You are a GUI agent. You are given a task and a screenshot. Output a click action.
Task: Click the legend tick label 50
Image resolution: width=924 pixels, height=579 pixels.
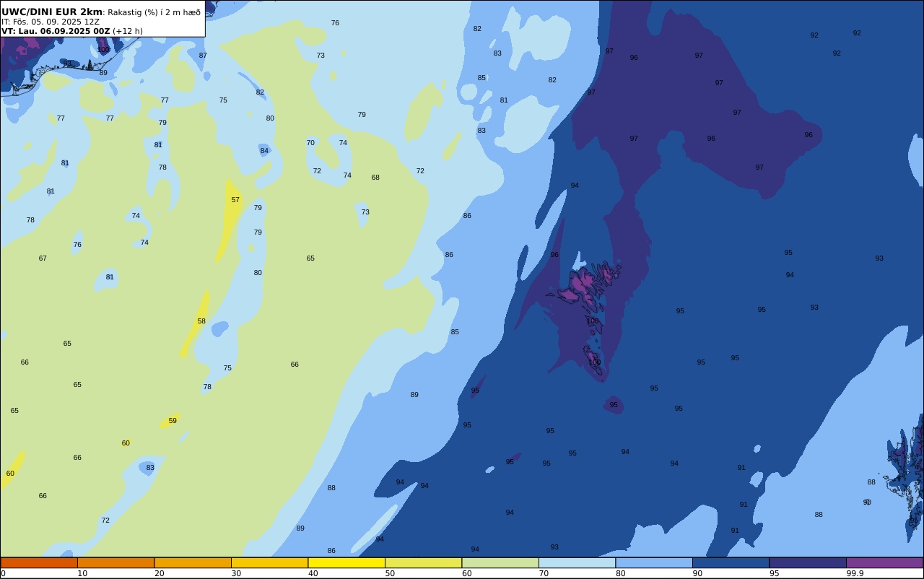pos(390,573)
